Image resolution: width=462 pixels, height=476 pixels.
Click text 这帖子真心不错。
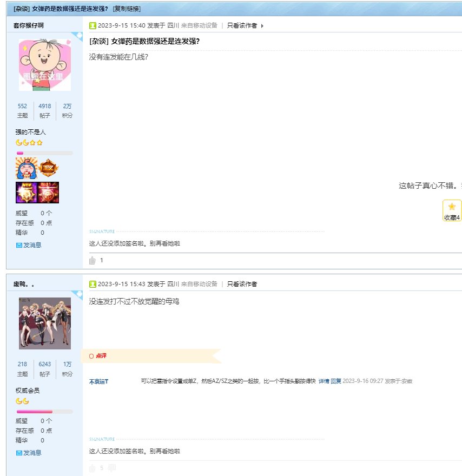coord(428,186)
